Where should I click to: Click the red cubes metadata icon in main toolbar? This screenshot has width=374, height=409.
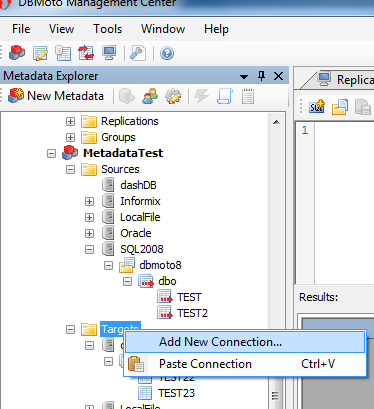pos(17,53)
